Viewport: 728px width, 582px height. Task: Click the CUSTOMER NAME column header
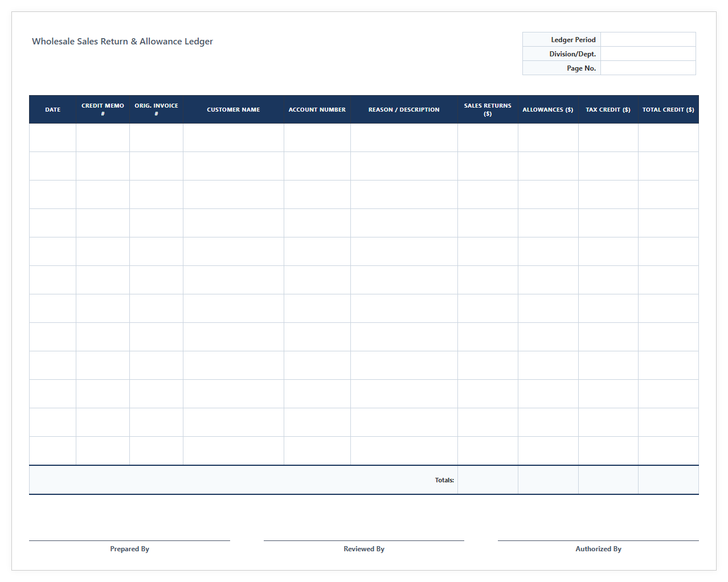234,109
